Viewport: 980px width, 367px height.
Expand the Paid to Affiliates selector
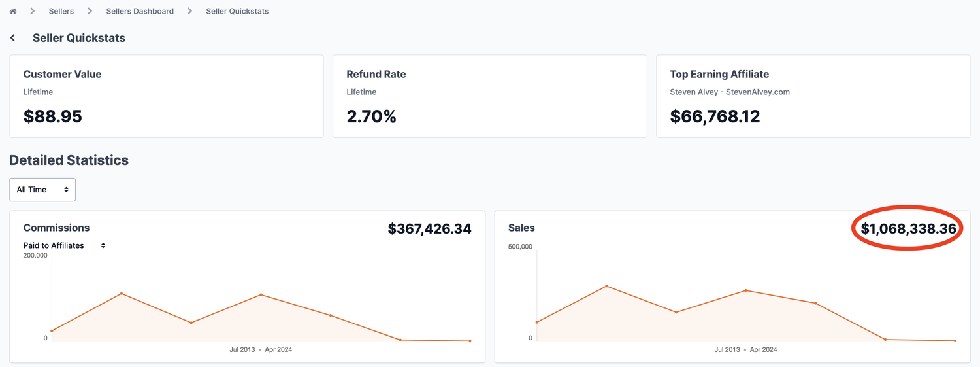tap(64, 245)
